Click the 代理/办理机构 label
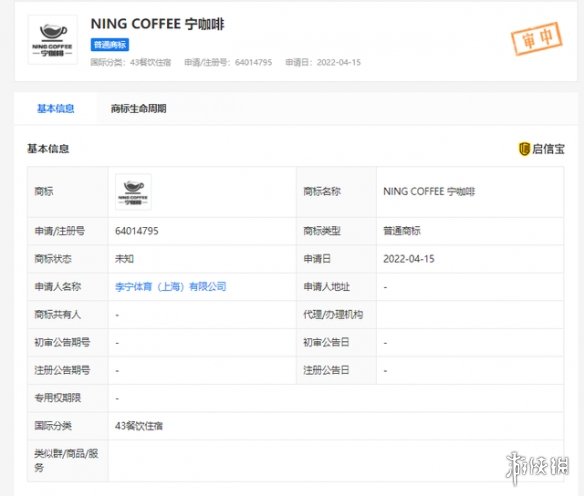 333,315
